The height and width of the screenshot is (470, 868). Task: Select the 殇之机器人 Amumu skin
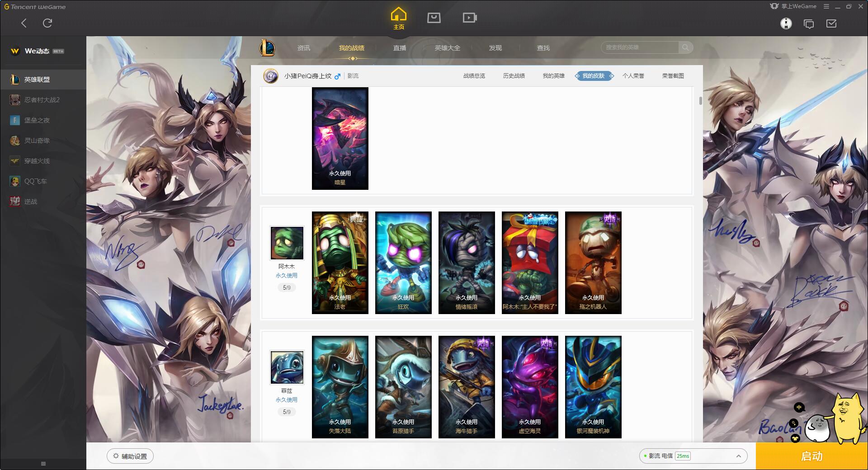coord(593,263)
